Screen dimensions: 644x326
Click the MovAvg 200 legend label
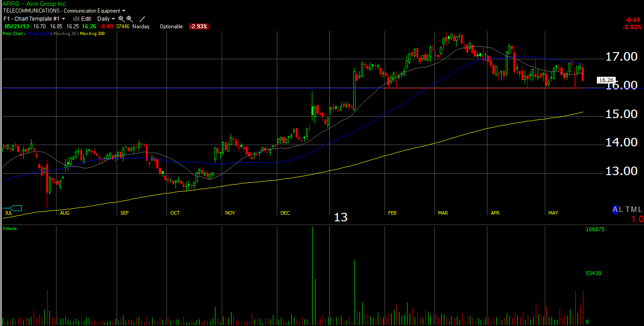tap(92, 34)
